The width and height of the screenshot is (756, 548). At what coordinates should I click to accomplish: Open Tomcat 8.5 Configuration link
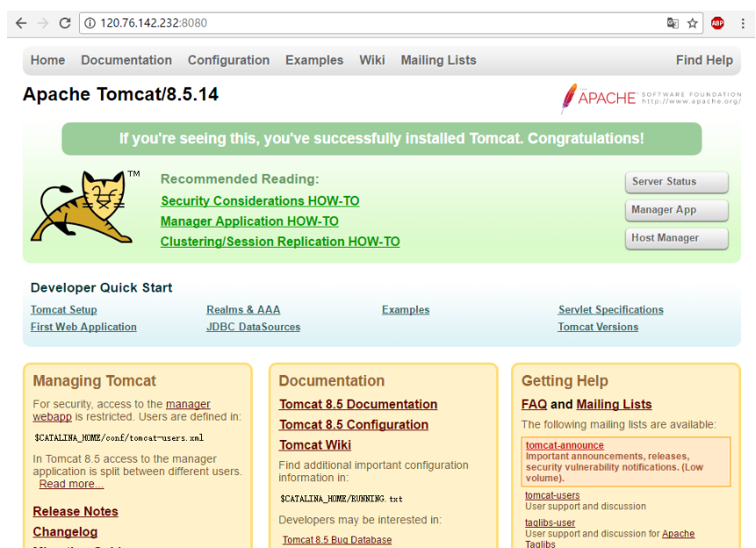[353, 424]
